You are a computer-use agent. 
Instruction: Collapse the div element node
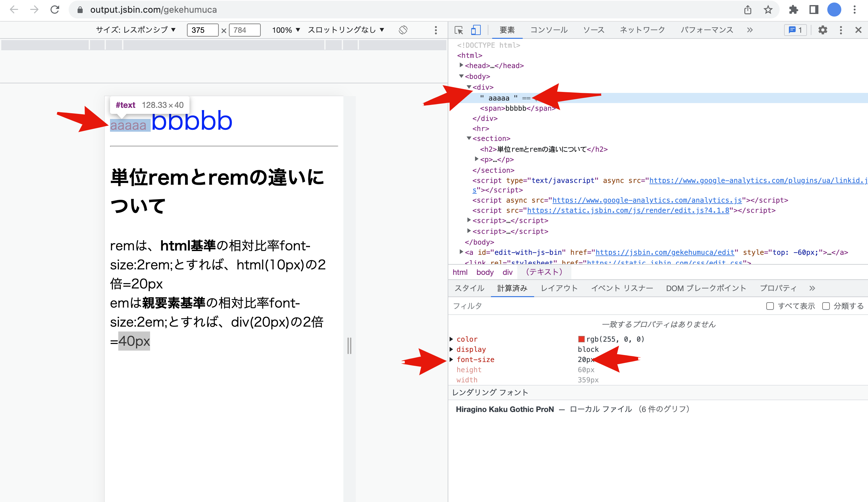click(x=469, y=87)
